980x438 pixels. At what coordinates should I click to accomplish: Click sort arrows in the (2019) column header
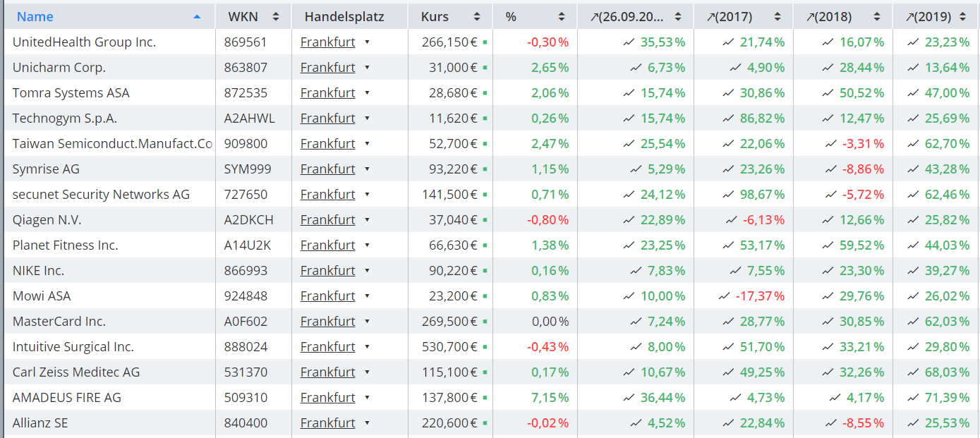[965, 17]
